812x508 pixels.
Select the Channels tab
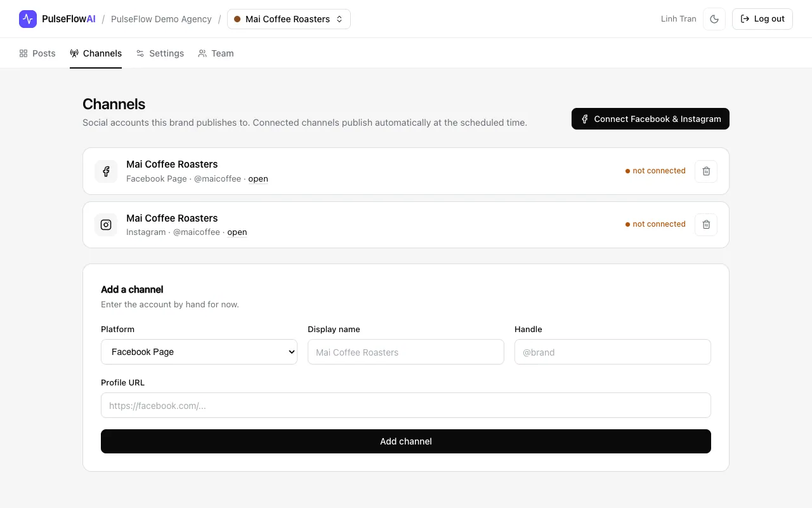pos(96,53)
